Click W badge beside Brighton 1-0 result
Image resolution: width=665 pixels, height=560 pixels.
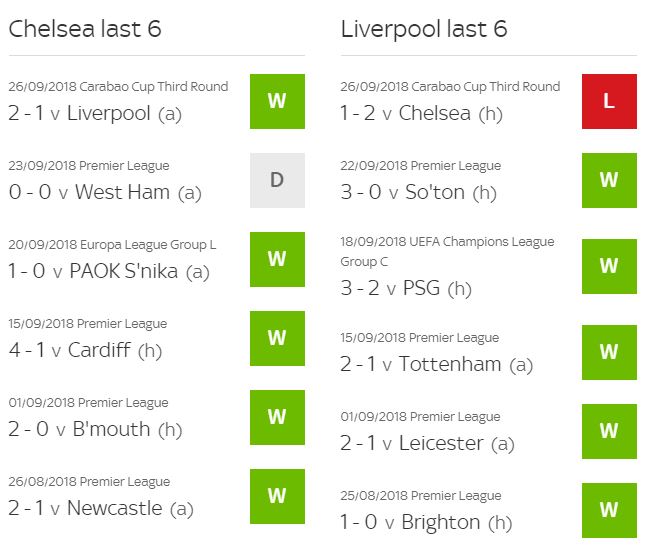tap(609, 510)
